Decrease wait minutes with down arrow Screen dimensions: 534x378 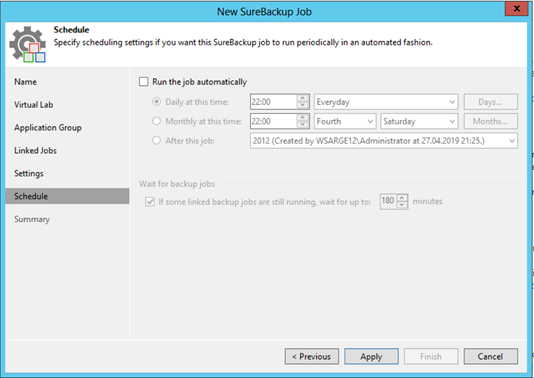pyautogui.click(x=402, y=205)
